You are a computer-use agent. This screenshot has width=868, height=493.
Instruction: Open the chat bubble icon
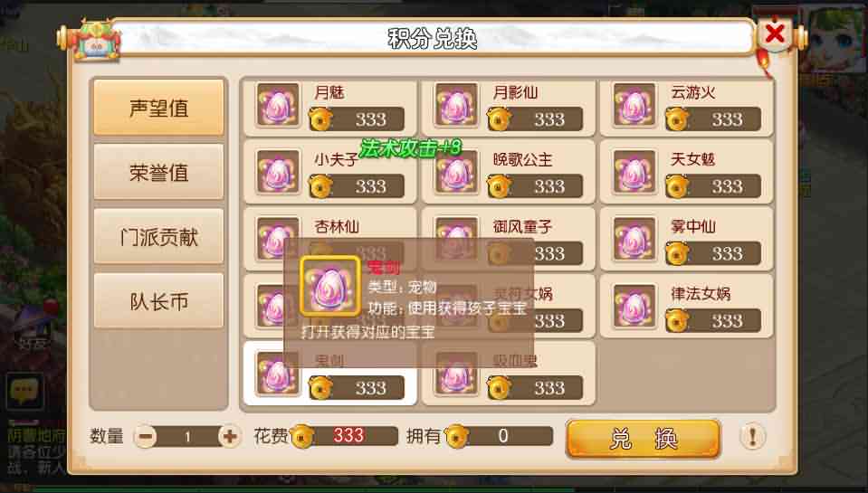[24, 391]
